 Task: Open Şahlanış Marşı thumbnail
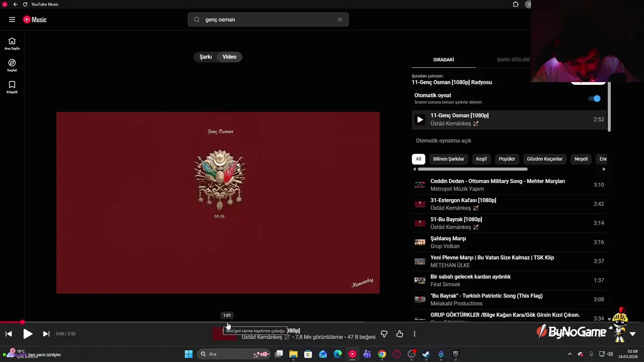tap(420, 242)
